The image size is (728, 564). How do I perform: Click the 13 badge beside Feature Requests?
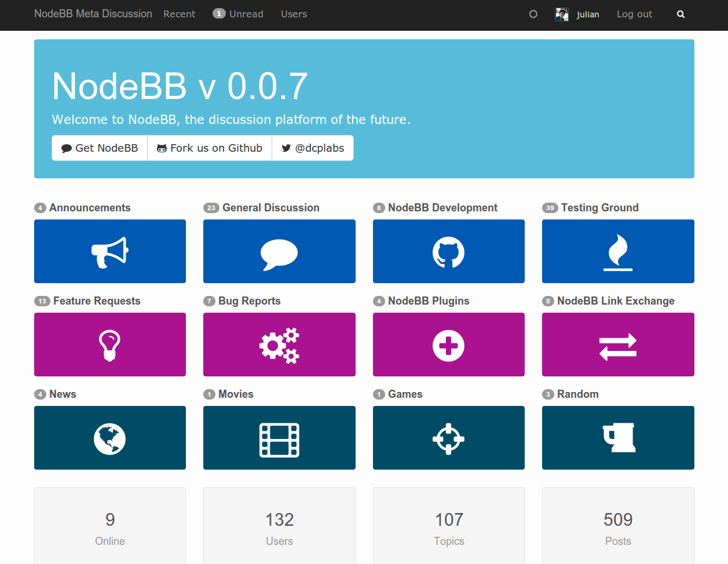click(x=42, y=301)
